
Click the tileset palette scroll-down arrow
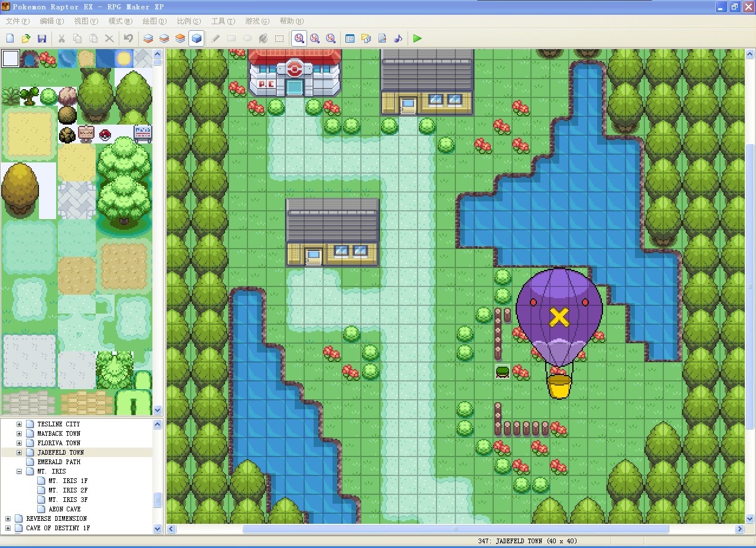click(158, 410)
